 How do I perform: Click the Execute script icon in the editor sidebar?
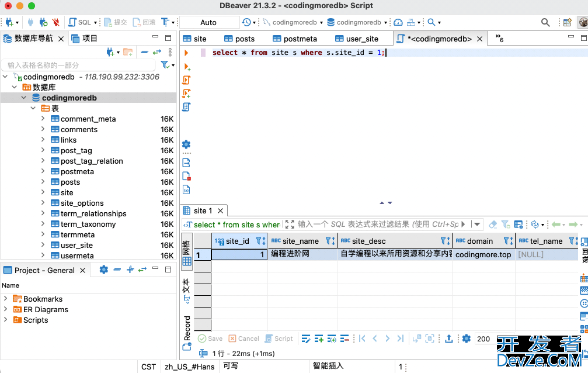[x=186, y=80]
